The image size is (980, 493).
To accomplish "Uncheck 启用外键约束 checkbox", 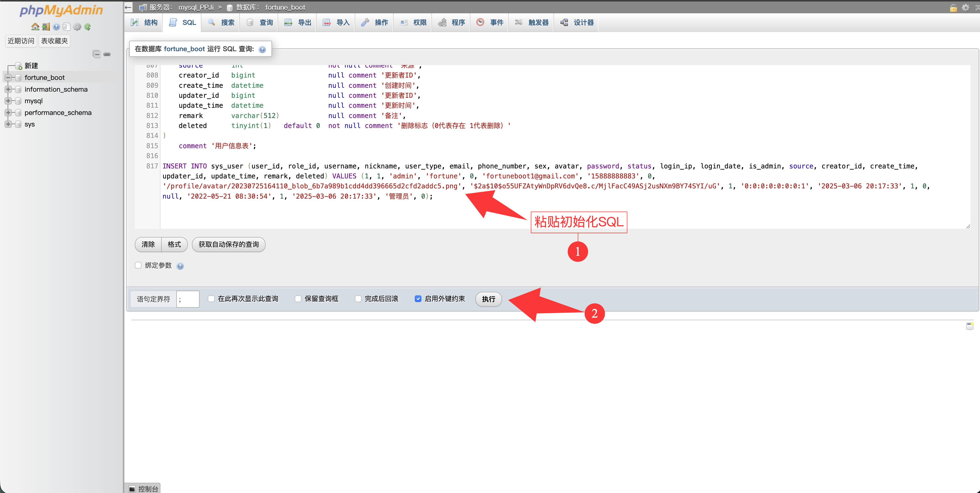I will (418, 299).
